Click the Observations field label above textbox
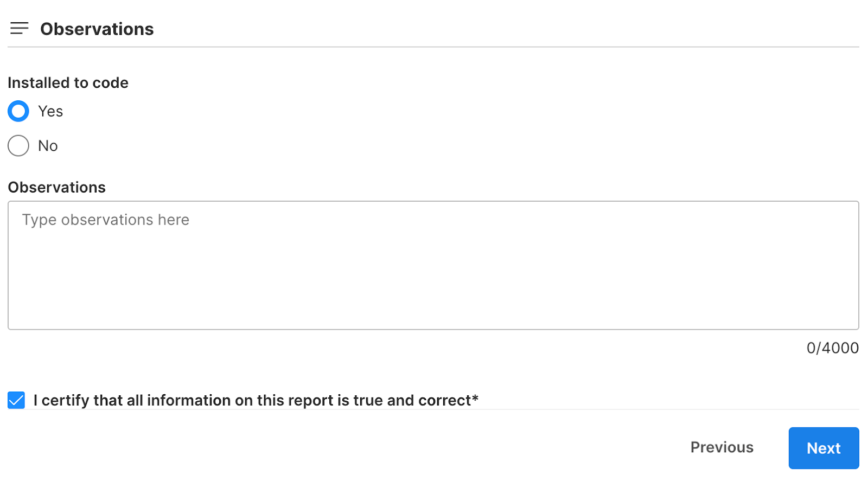 tap(56, 187)
